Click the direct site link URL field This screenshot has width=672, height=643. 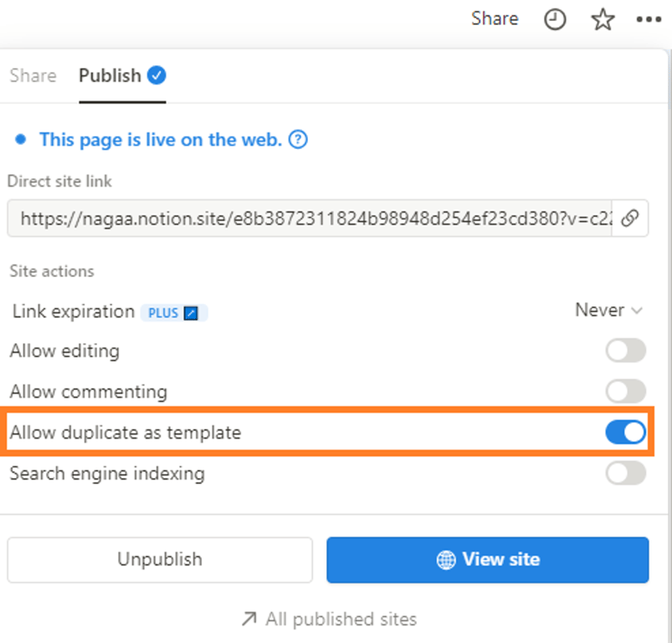[310, 219]
